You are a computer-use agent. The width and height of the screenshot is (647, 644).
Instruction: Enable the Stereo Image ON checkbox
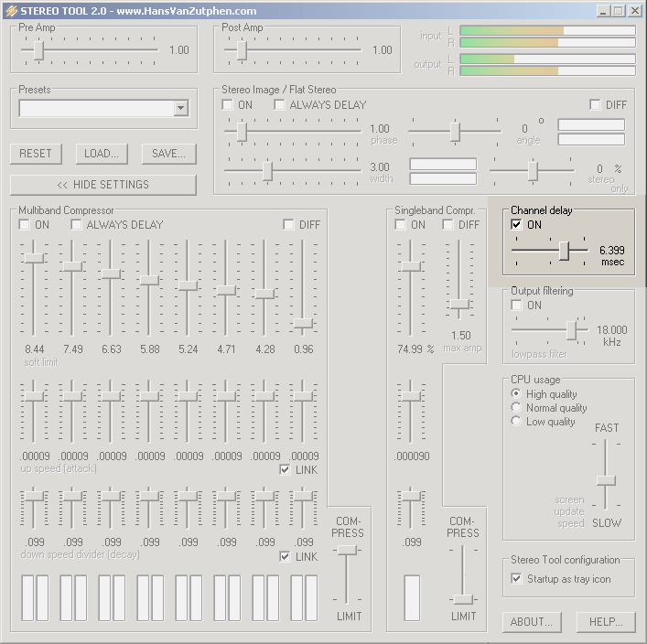(227, 105)
